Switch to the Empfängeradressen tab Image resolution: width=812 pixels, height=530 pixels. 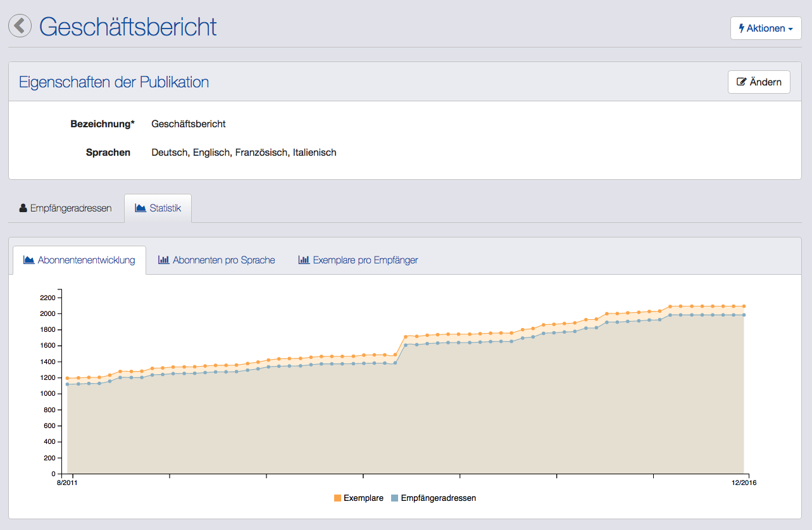point(66,208)
